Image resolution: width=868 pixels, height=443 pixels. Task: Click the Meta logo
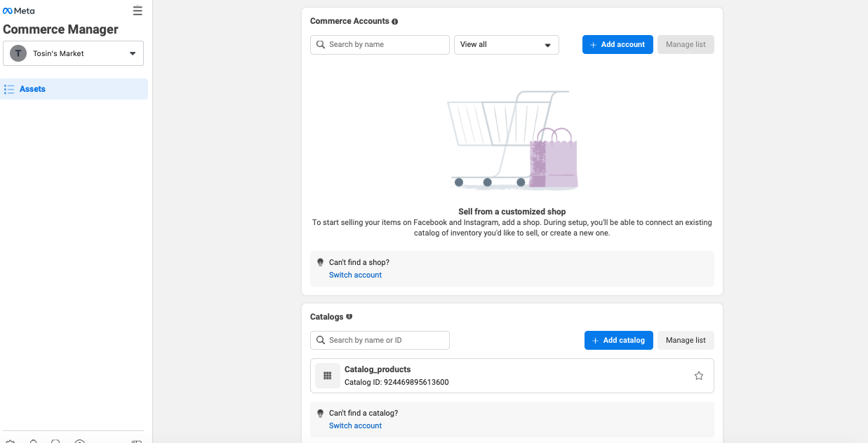[19, 11]
